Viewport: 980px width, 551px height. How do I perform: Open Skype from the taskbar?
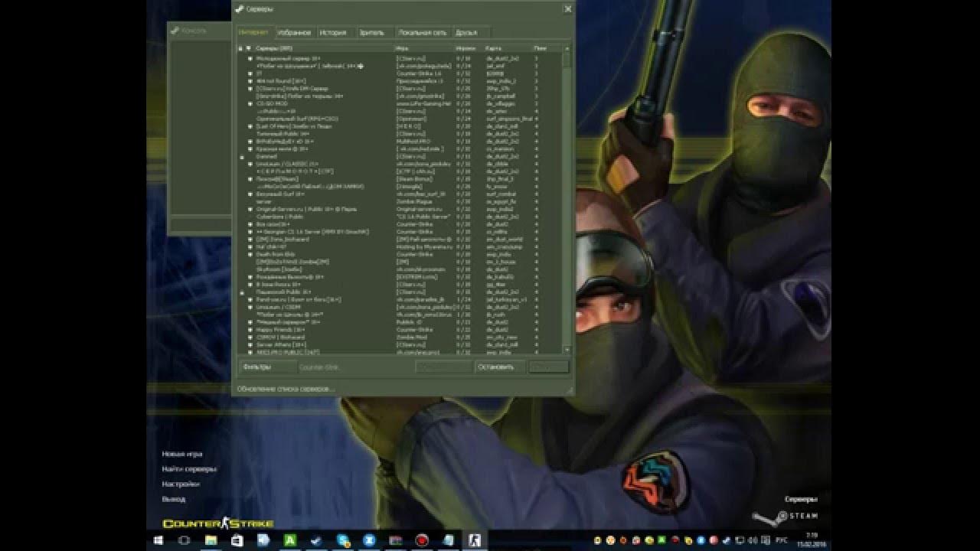[343, 540]
